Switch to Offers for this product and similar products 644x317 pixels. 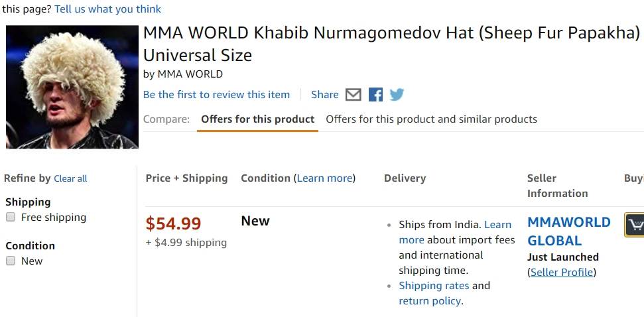coord(431,119)
